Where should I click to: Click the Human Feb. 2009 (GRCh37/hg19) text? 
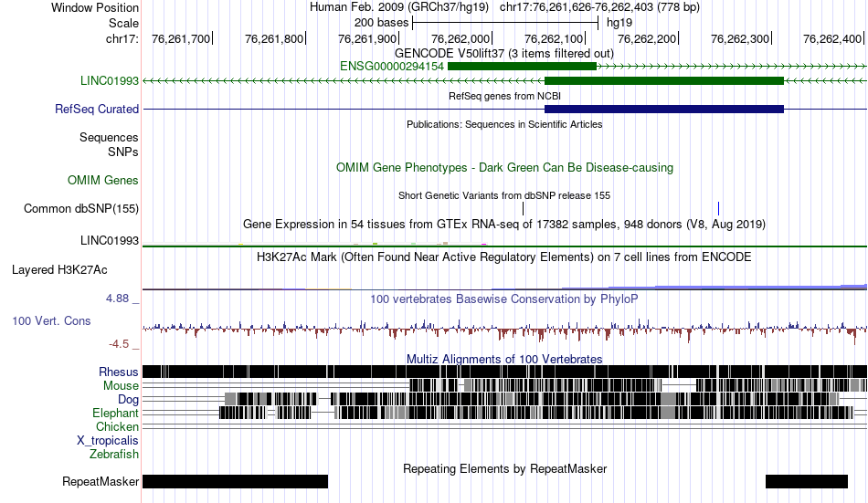[399, 7]
